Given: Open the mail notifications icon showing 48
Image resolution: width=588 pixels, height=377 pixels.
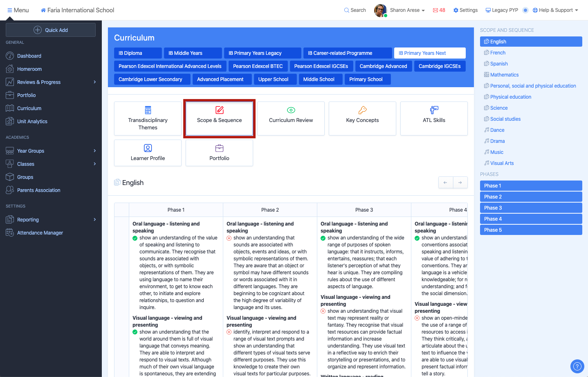Looking at the screenshot, I should (439, 10).
